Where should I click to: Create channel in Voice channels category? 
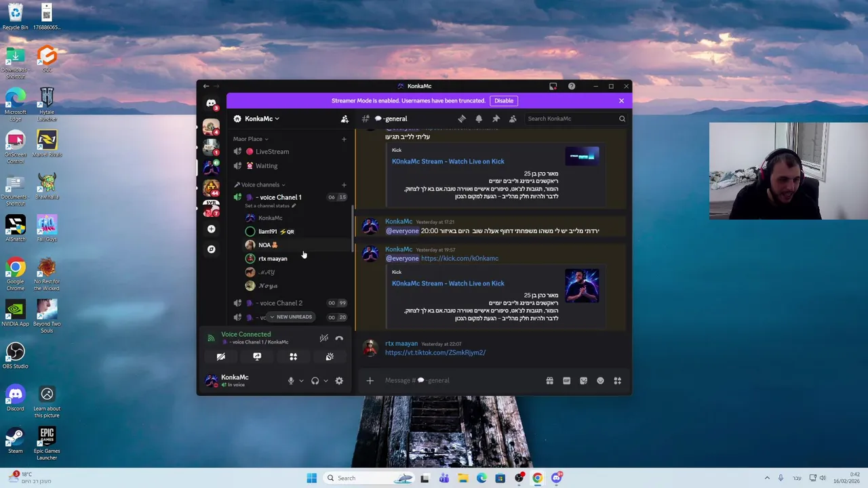[344, 184]
